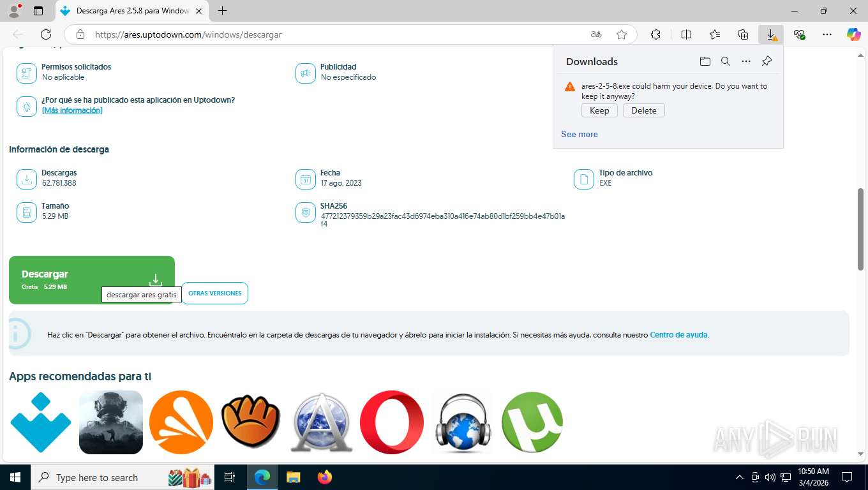Screen dimensions: 868x490
Task: Click the 62.781.388 downloads count text
Action: pyautogui.click(x=59, y=183)
